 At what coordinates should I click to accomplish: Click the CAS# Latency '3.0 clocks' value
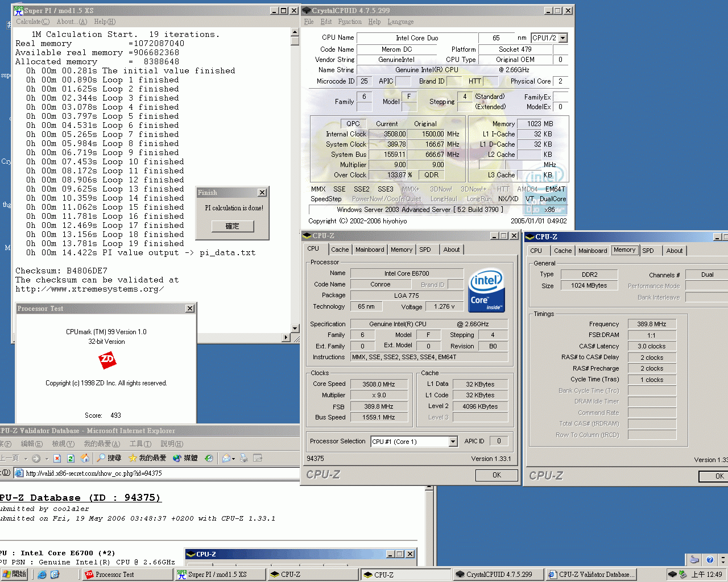651,346
